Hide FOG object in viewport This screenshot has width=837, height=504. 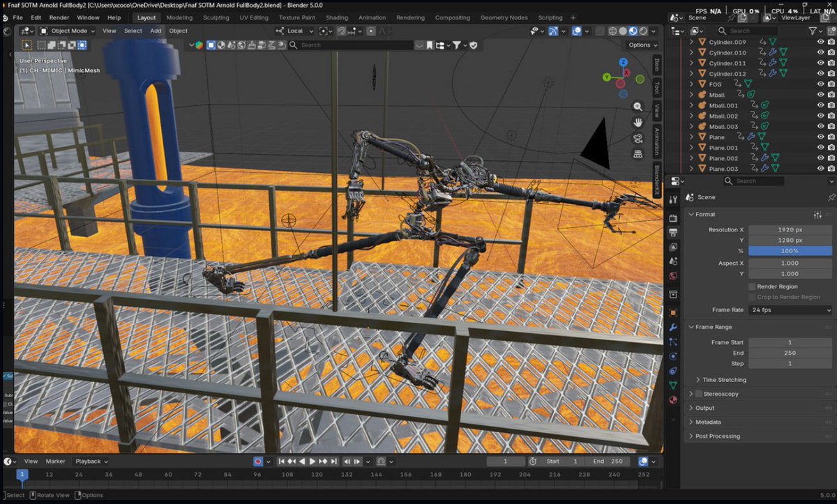click(x=820, y=84)
